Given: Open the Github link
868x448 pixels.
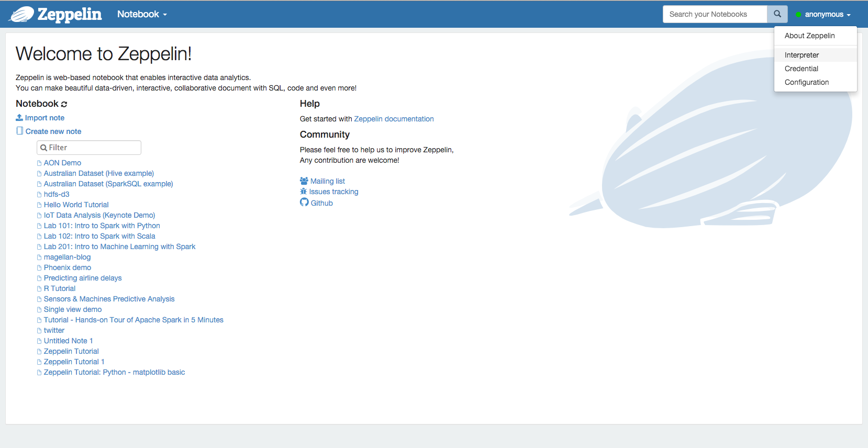Looking at the screenshot, I should pos(322,203).
